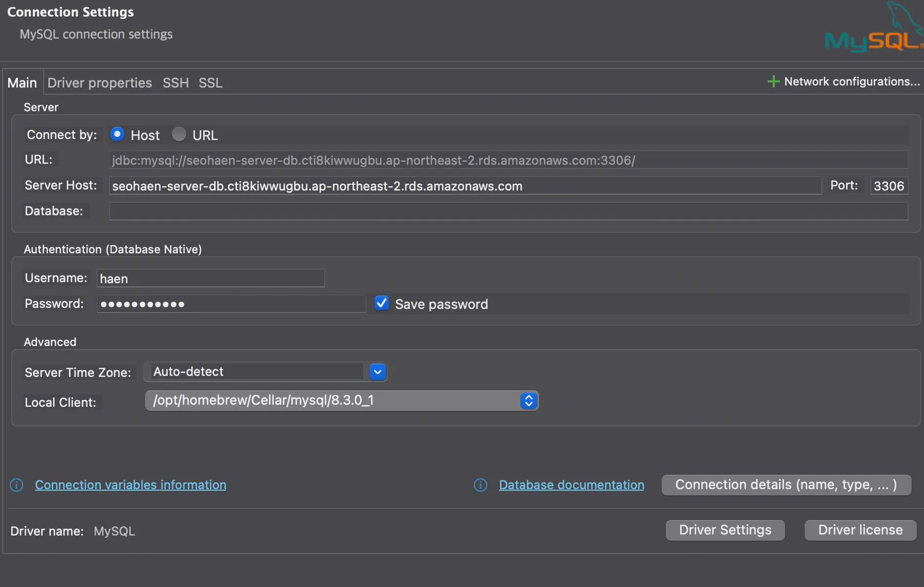
Task: Click the Save password label text
Action: point(441,304)
